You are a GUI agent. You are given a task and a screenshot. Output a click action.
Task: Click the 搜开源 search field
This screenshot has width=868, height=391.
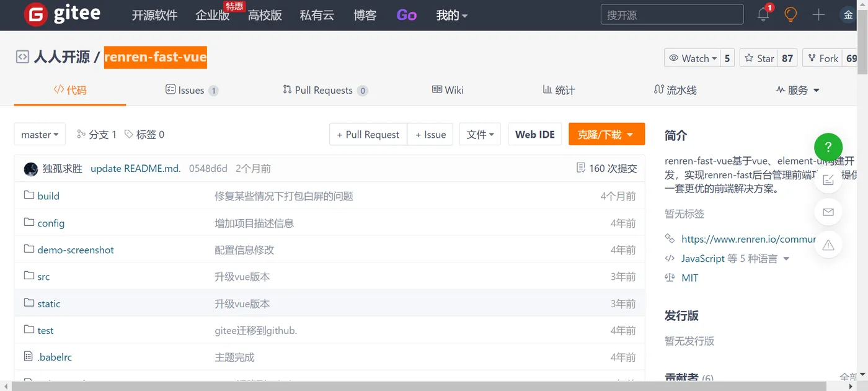click(672, 14)
